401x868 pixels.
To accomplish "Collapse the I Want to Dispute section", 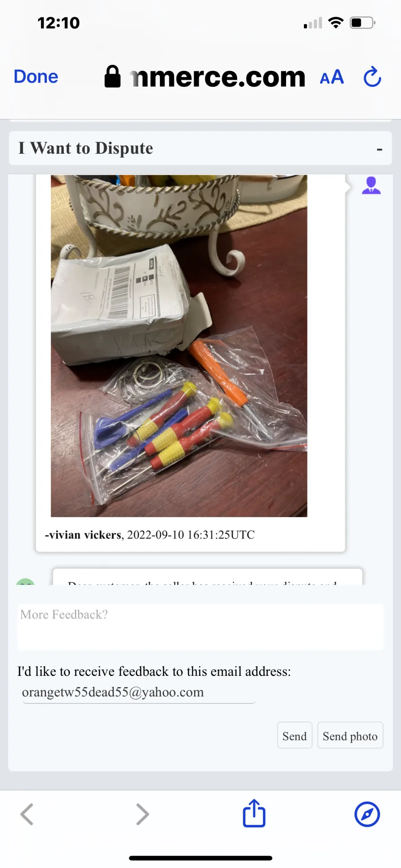I will pos(380,149).
